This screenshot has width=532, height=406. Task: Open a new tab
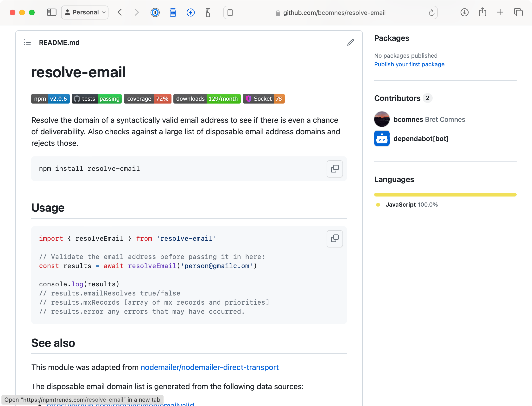tap(500, 12)
